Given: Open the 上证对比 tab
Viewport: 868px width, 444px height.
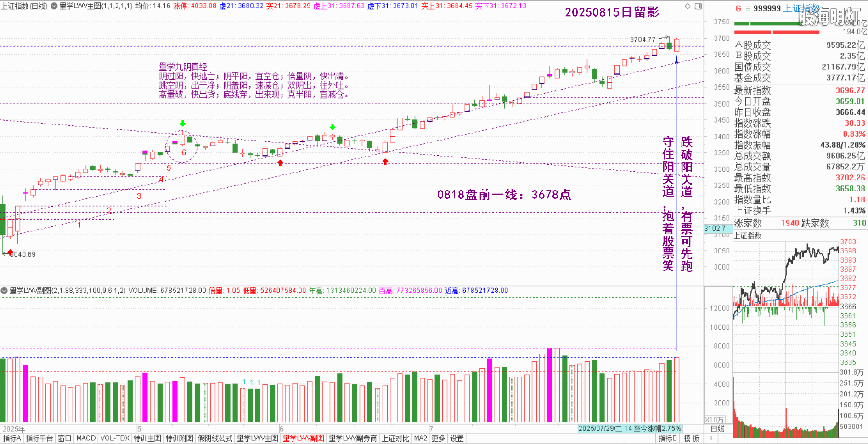Looking at the screenshot, I should coord(395,438).
